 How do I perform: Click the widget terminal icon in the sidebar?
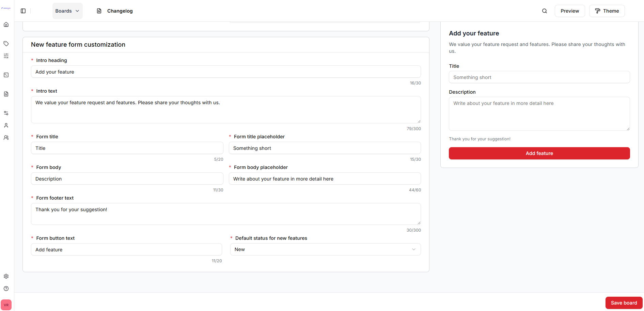pos(6,75)
